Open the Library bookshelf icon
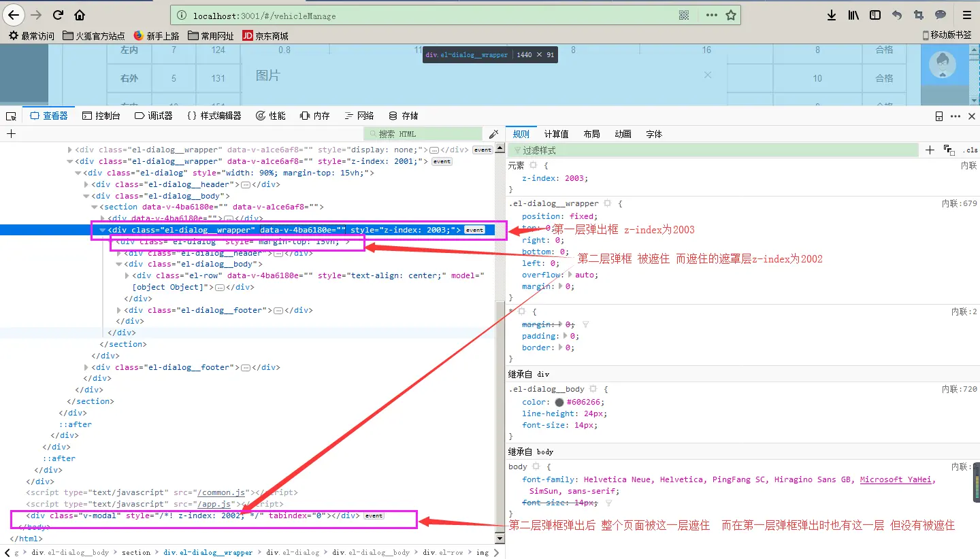 tap(853, 15)
